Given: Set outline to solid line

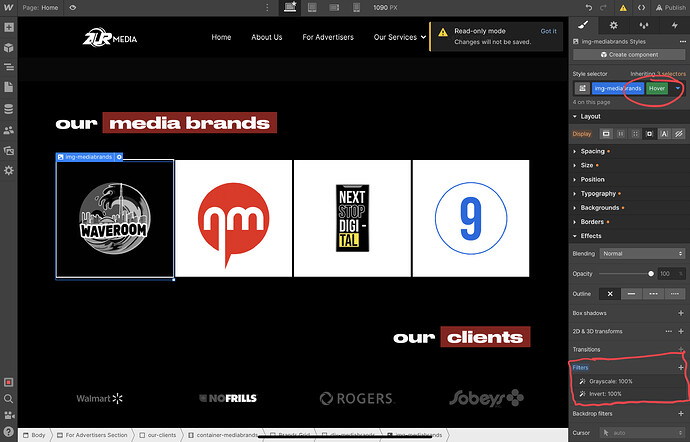Looking at the screenshot, I should pos(631,294).
